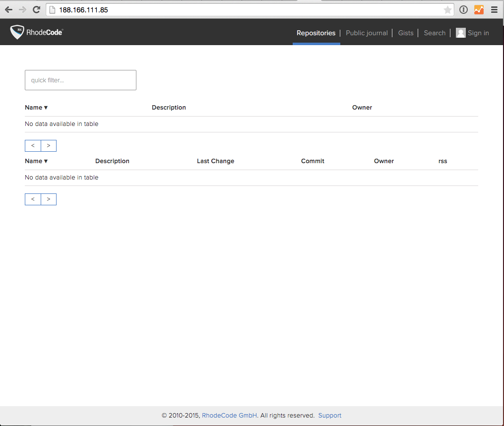Sort second table by Name column
The width and height of the screenshot is (504, 426).
click(x=36, y=161)
